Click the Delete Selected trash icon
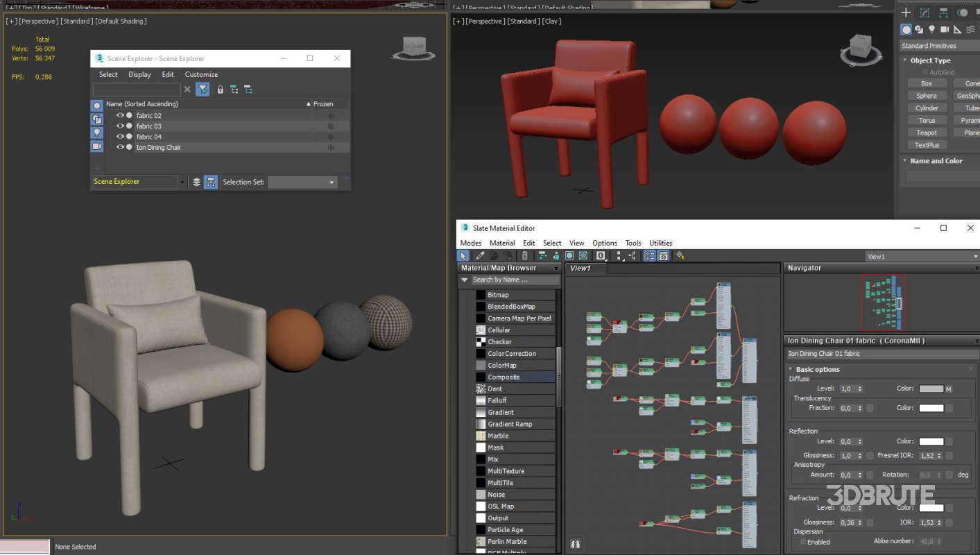Viewport: 980px width, 555px height. [525, 256]
